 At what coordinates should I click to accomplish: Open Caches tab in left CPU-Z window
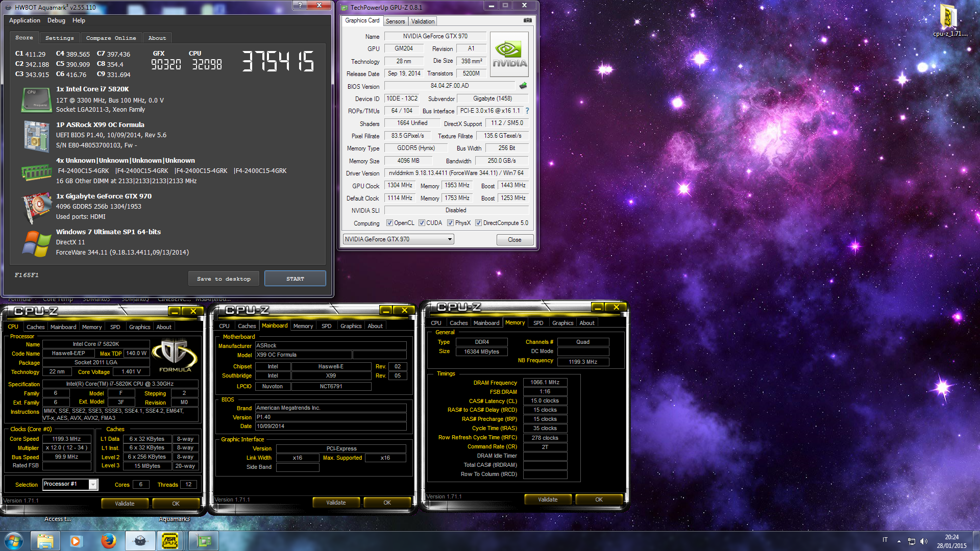click(35, 327)
